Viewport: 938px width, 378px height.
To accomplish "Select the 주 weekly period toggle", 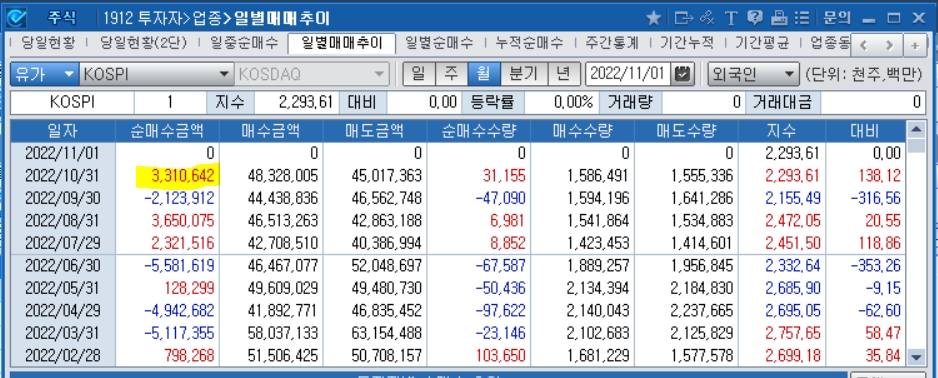I will pyautogui.click(x=451, y=74).
